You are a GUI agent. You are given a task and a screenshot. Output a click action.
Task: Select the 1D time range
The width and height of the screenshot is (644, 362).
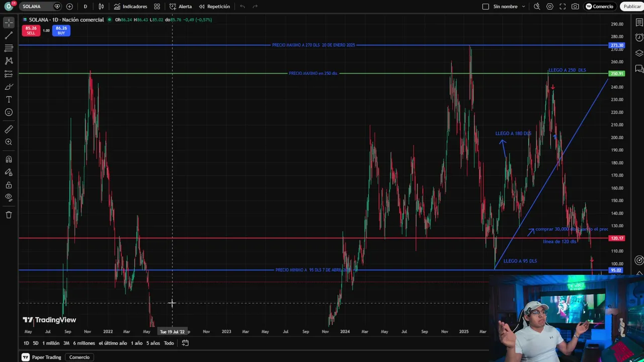click(x=26, y=343)
